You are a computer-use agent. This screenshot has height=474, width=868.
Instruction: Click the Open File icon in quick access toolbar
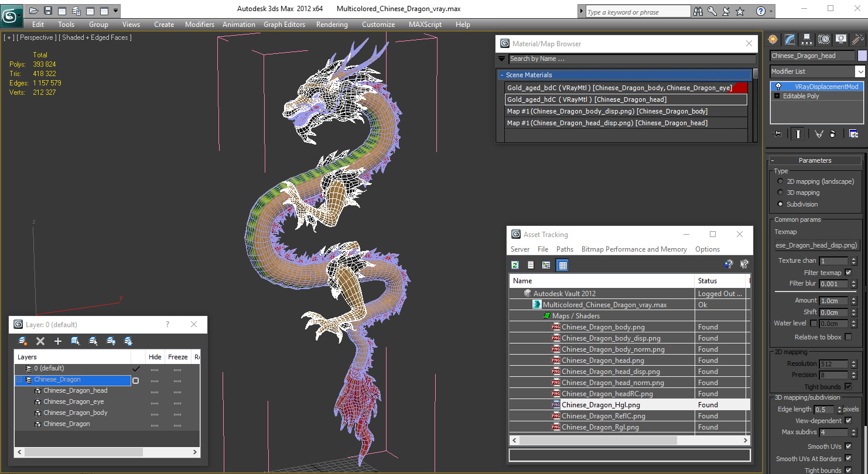(34, 11)
